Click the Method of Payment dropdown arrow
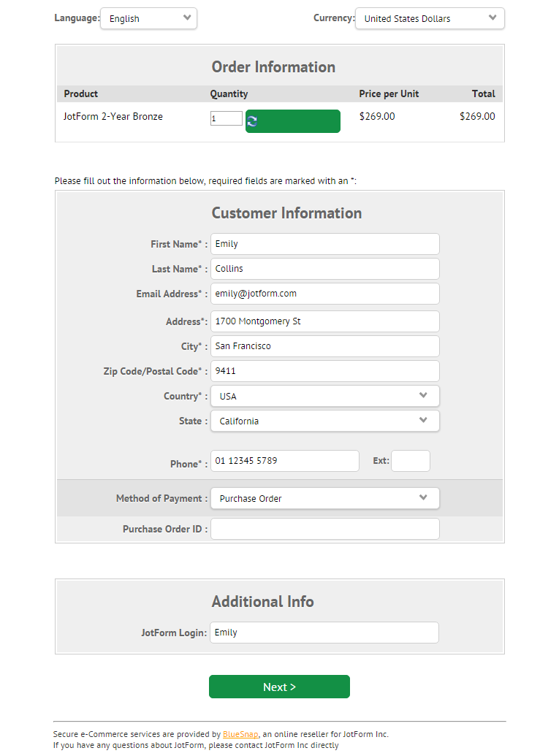 pos(423,497)
